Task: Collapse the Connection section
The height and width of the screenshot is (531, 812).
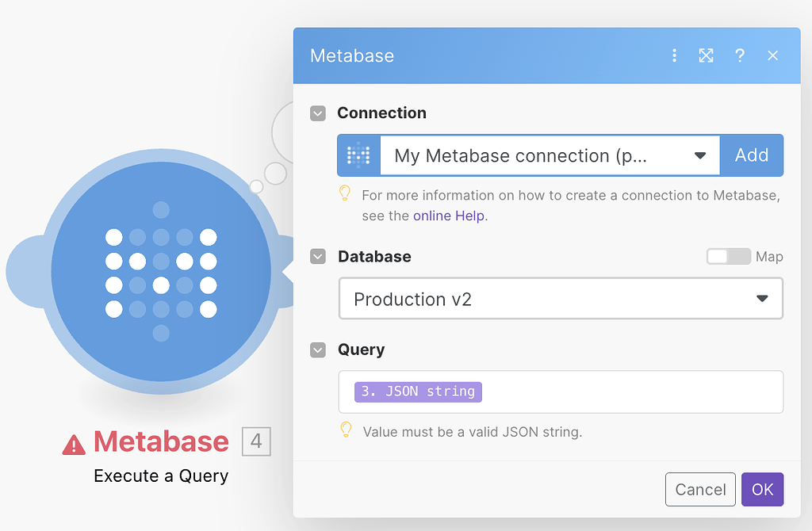Action: (317, 113)
